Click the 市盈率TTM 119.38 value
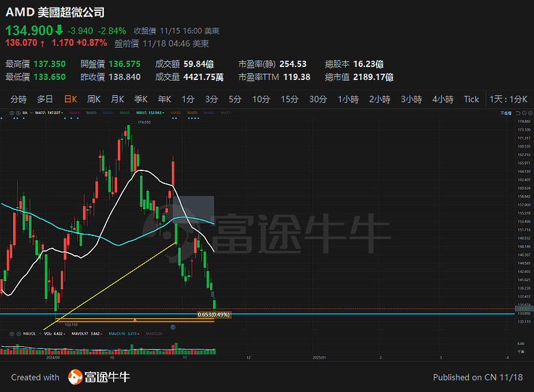534x392 pixels. click(x=296, y=77)
